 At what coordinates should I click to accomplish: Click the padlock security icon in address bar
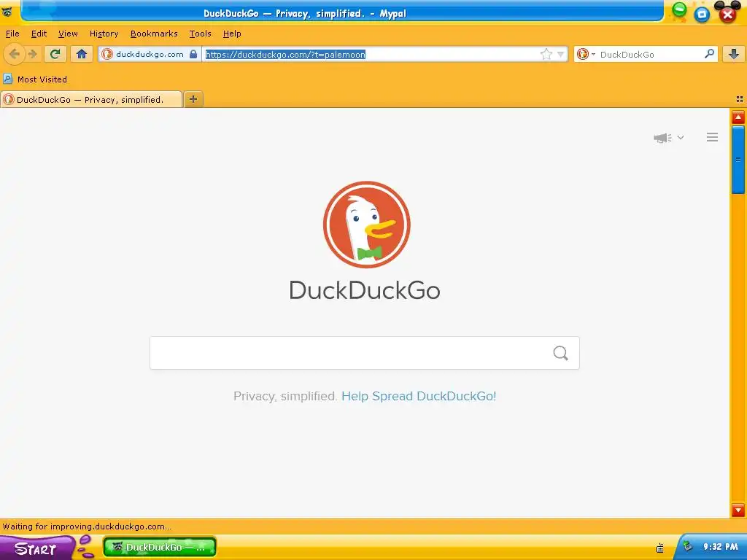(x=193, y=54)
